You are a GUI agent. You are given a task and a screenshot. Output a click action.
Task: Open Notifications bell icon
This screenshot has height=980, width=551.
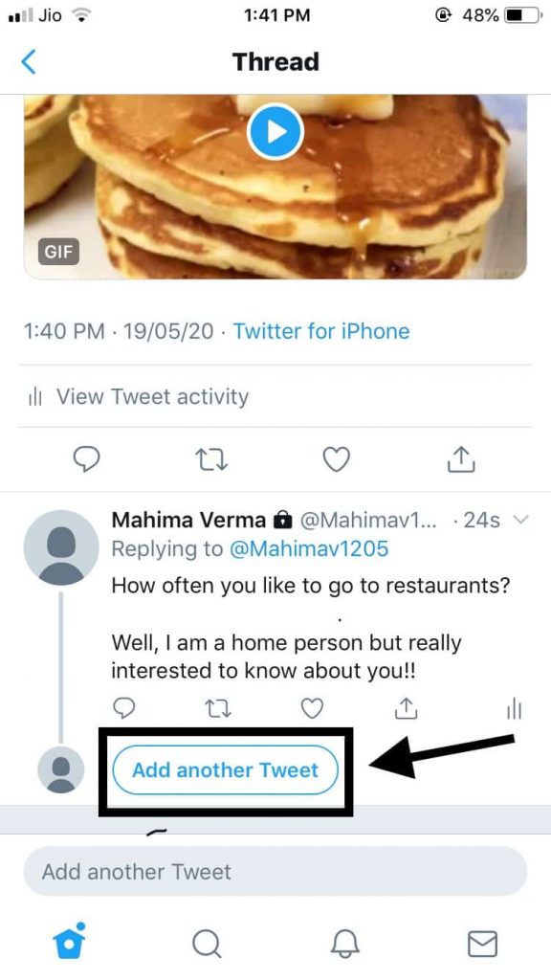[344, 943]
